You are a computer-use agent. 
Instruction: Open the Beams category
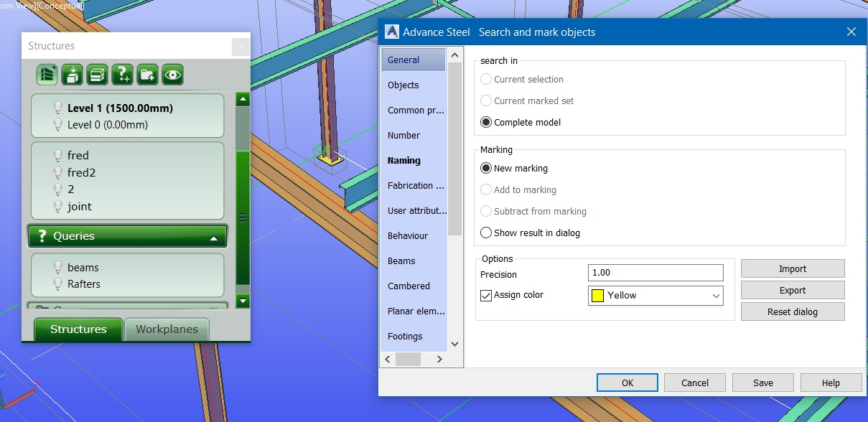click(414, 261)
